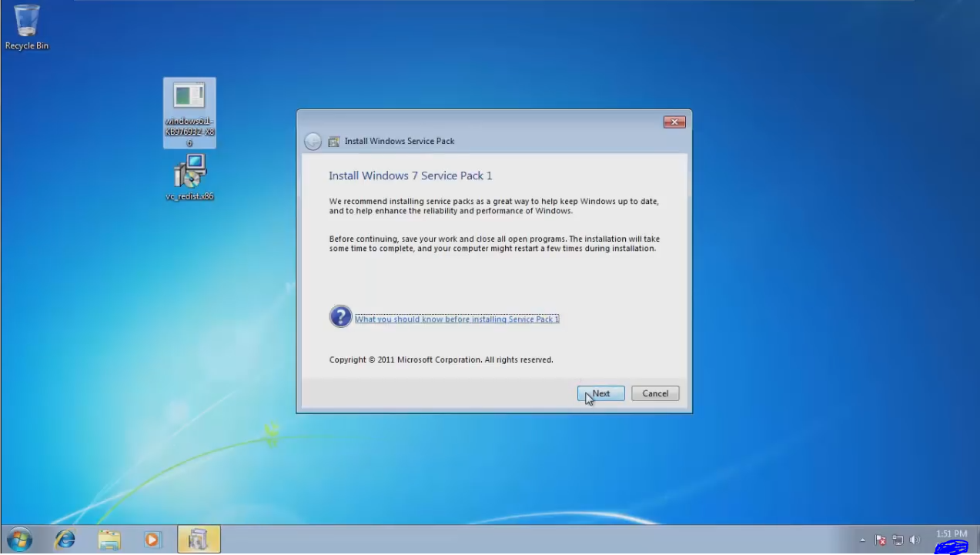980x555 pixels.
Task: Click the installer icon in dialog title
Action: pyautogui.click(x=334, y=142)
